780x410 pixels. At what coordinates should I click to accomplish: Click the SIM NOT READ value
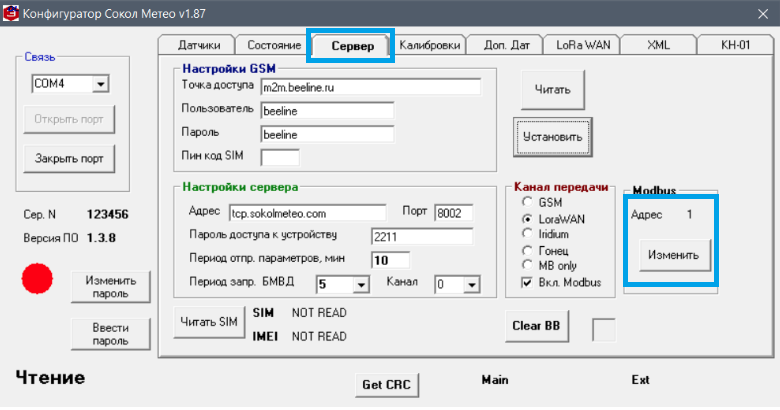click(x=319, y=313)
